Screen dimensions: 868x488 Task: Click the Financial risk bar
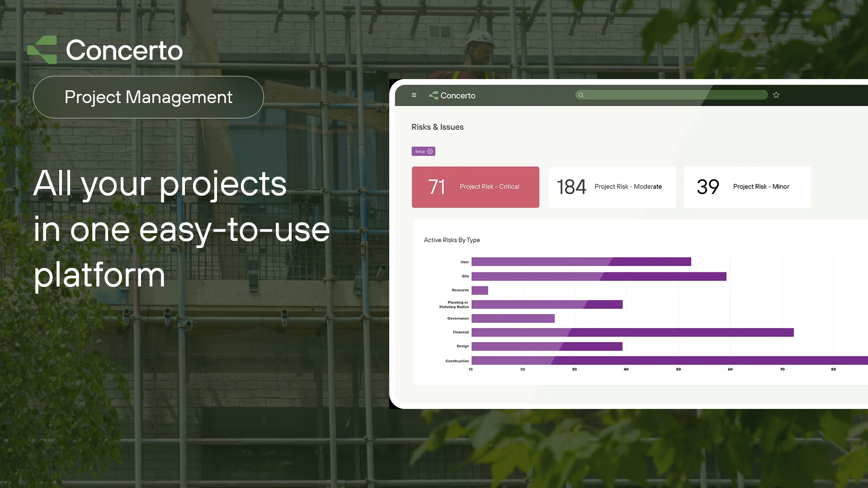click(632, 333)
